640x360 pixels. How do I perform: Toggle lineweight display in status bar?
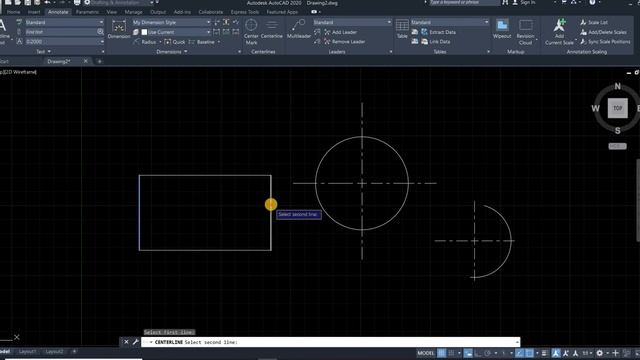[x=544, y=353]
